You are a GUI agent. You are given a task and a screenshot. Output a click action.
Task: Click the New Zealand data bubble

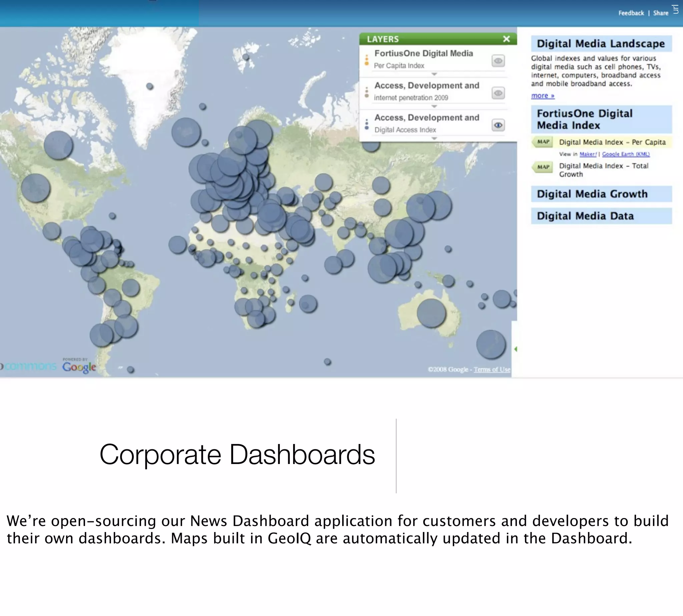click(491, 344)
